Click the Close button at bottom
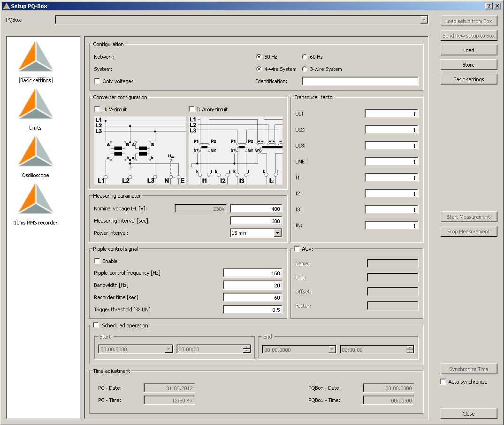Image resolution: width=504 pixels, height=425 pixels. tap(469, 414)
